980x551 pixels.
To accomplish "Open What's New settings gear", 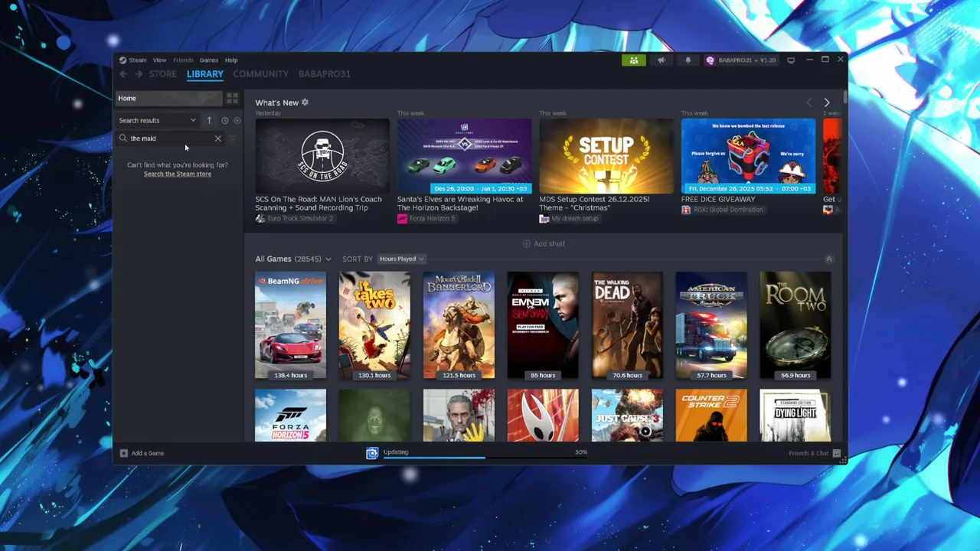I will [x=305, y=103].
